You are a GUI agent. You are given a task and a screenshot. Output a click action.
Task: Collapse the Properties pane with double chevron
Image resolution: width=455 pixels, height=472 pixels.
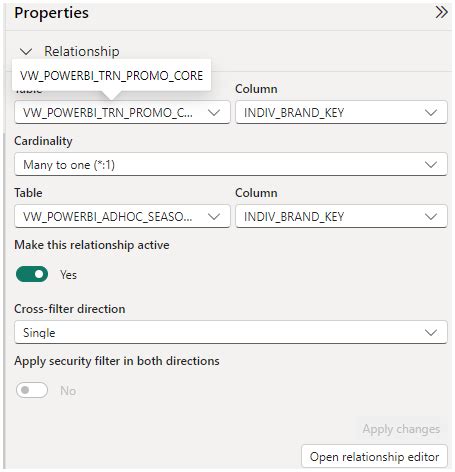[x=441, y=13]
